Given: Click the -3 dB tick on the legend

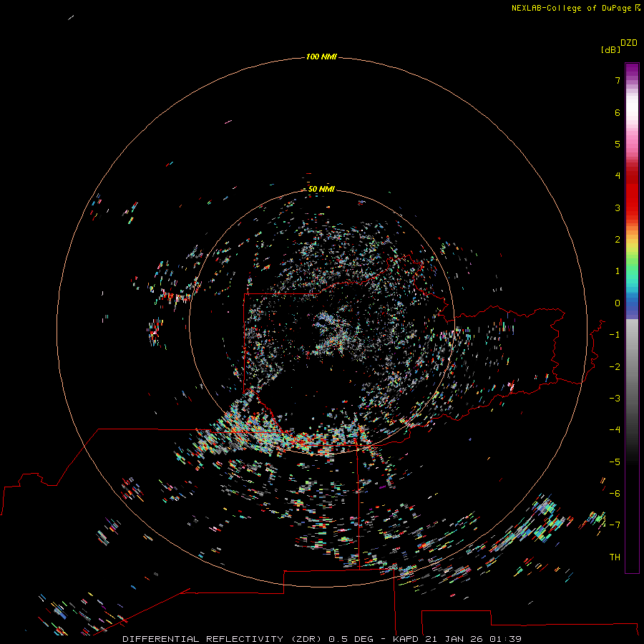Looking at the screenshot, I should point(615,399).
